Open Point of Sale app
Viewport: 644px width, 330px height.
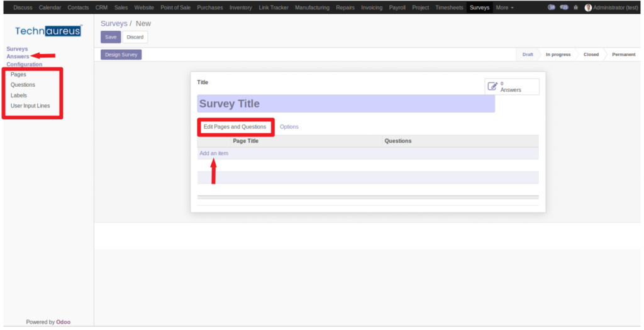(x=175, y=8)
